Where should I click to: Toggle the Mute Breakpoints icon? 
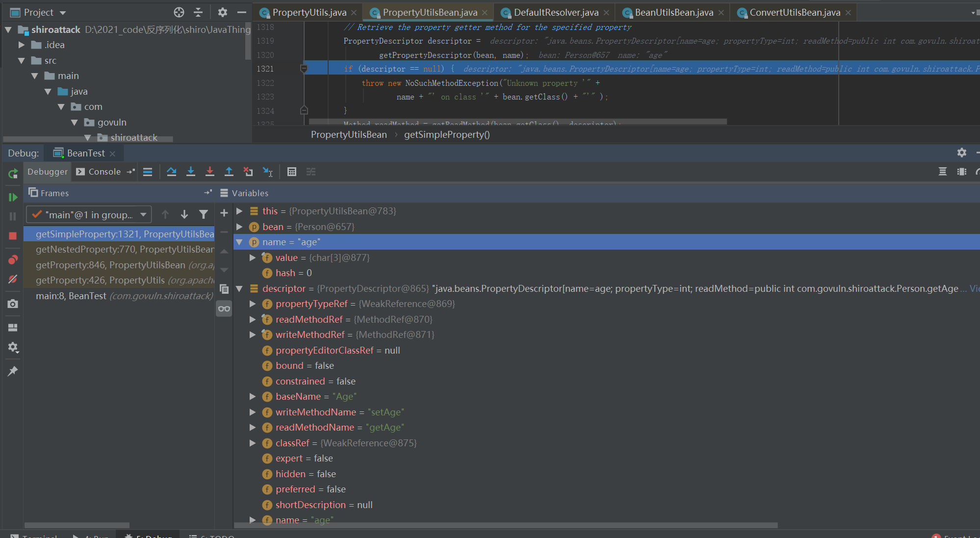[13, 279]
